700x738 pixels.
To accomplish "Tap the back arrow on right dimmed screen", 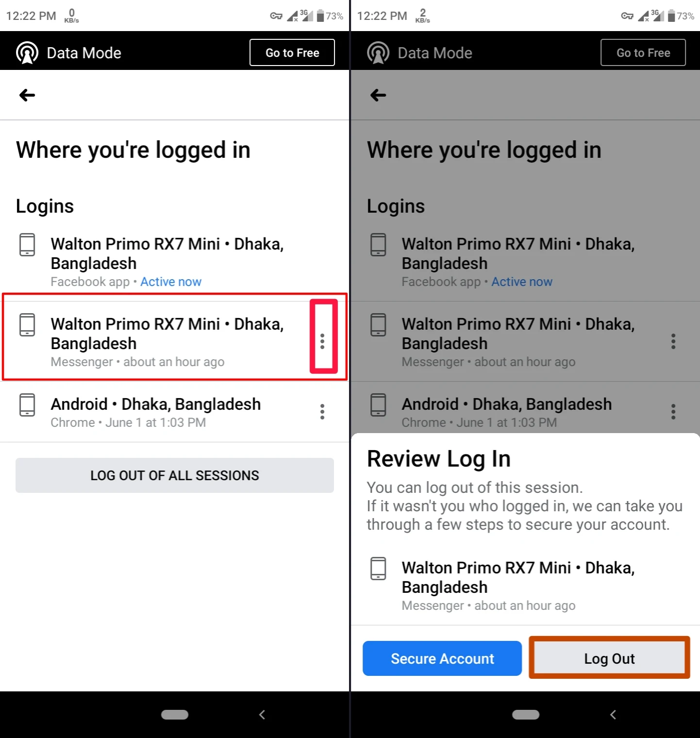I will point(378,95).
